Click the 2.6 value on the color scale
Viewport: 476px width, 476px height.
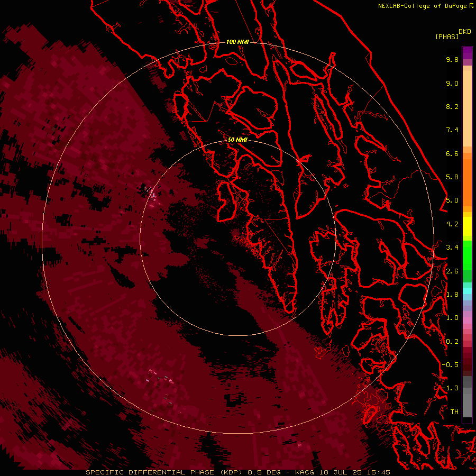(x=452, y=271)
